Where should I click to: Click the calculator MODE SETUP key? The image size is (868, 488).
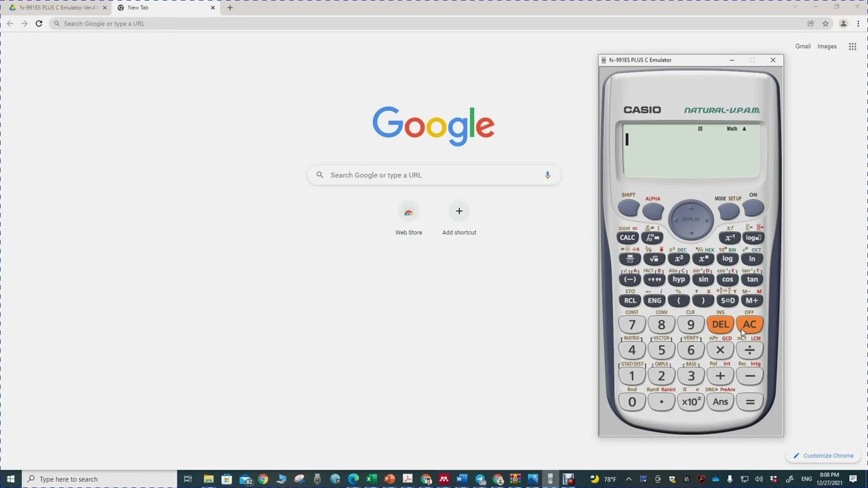tap(728, 211)
